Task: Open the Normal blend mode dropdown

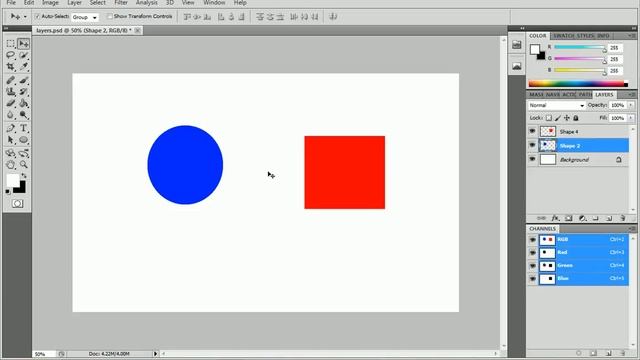Action: tap(556, 105)
